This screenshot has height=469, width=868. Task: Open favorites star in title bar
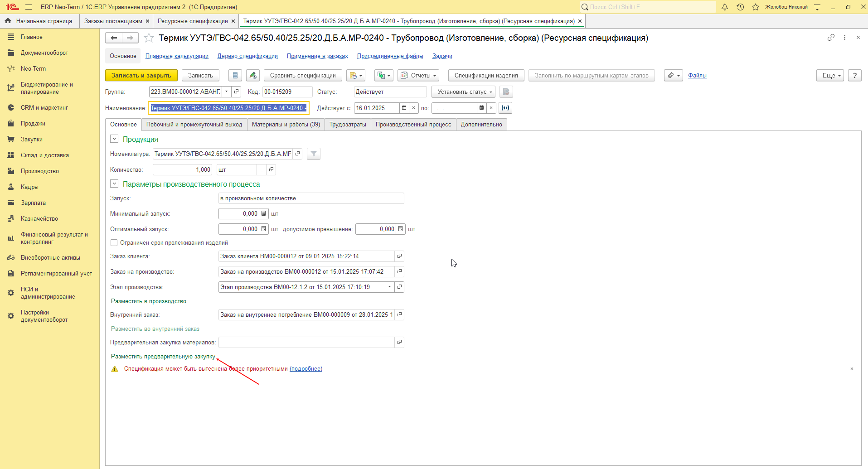[756, 7]
